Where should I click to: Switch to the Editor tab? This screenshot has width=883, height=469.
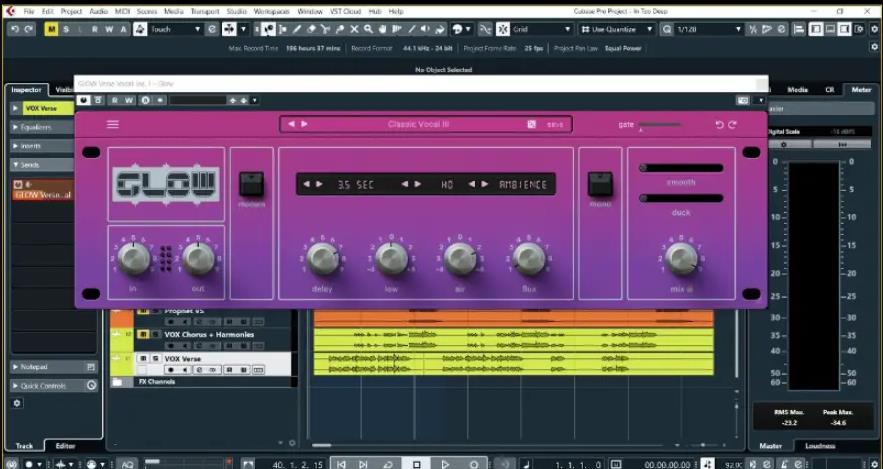[x=65, y=445]
